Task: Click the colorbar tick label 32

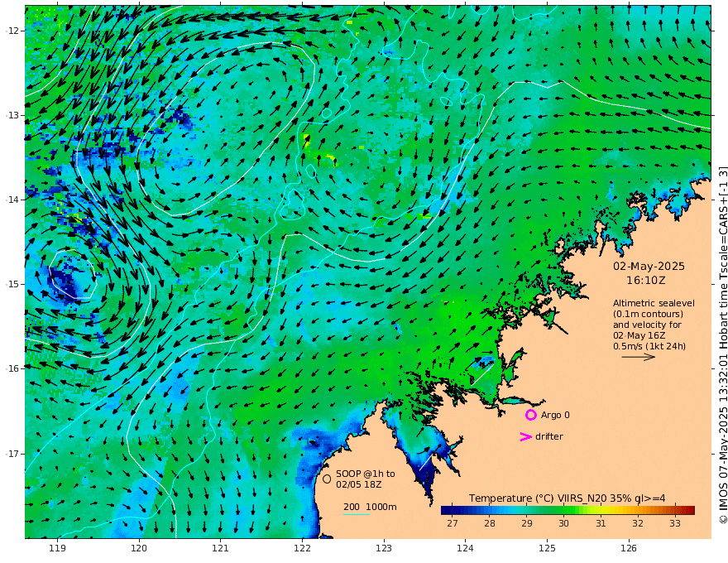Action: point(638,523)
